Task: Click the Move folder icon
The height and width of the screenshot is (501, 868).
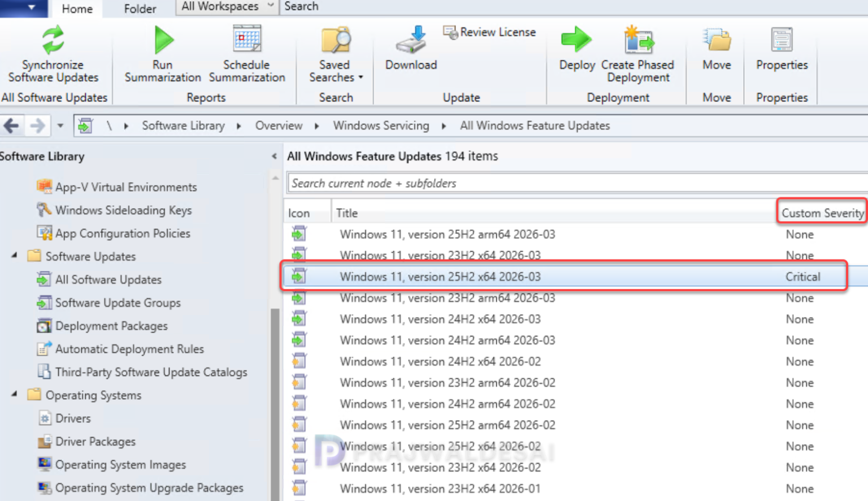Action: (x=717, y=40)
